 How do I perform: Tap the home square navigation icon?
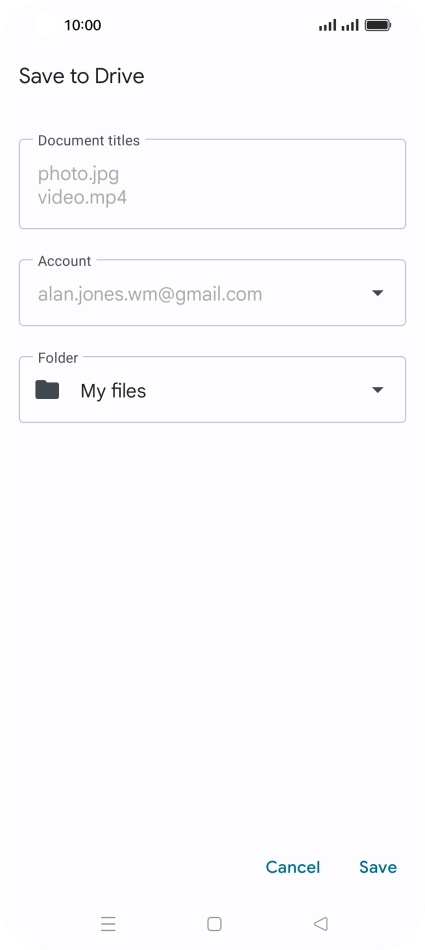[214, 923]
